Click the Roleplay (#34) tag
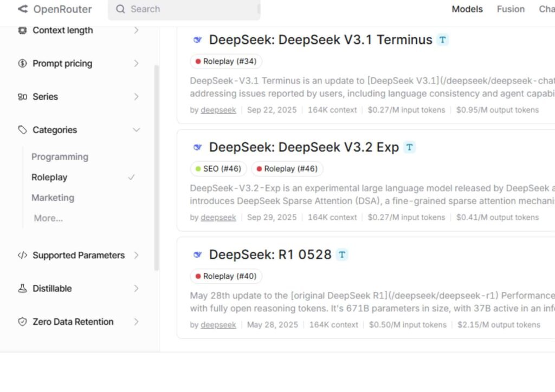Viewport: 555px width, 392px height. tap(226, 61)
